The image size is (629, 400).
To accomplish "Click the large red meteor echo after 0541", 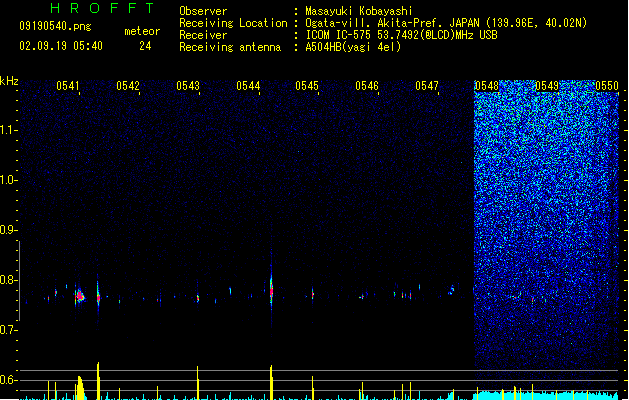I will 79,296.
